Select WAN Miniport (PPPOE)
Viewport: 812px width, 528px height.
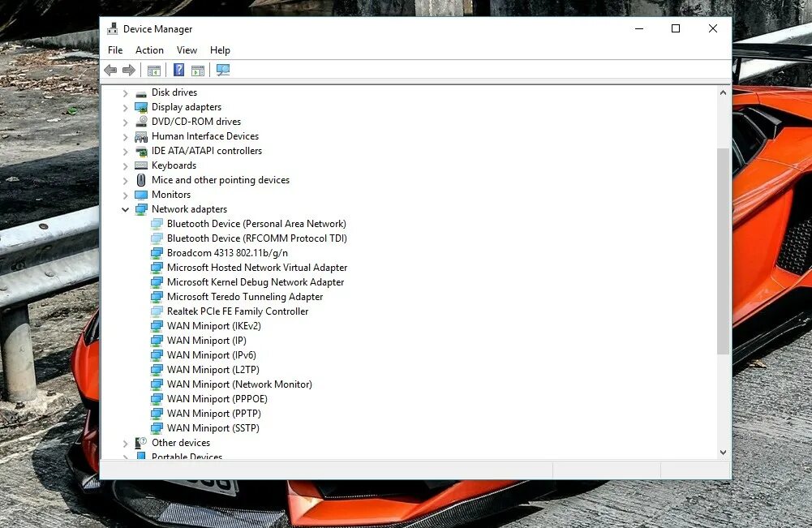[217, 398]
